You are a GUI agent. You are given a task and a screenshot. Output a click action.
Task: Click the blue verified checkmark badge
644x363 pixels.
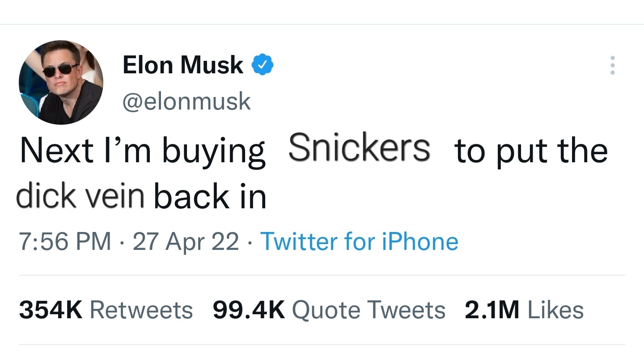(263, 65)
